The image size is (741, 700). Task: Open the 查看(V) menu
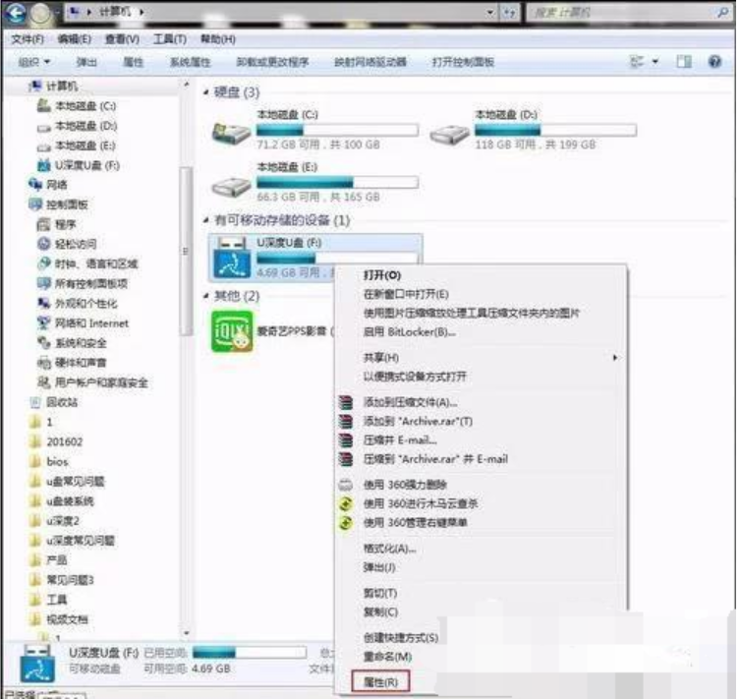coord(122,39)
